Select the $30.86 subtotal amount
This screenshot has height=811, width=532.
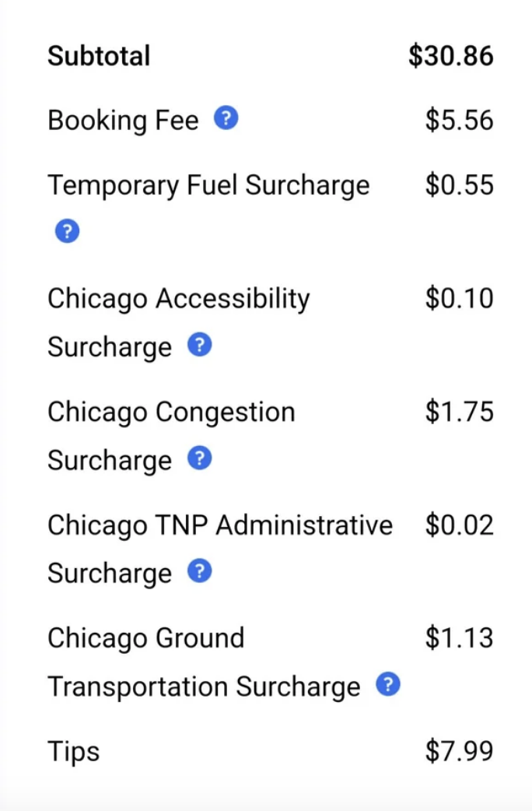pos(450,56)
